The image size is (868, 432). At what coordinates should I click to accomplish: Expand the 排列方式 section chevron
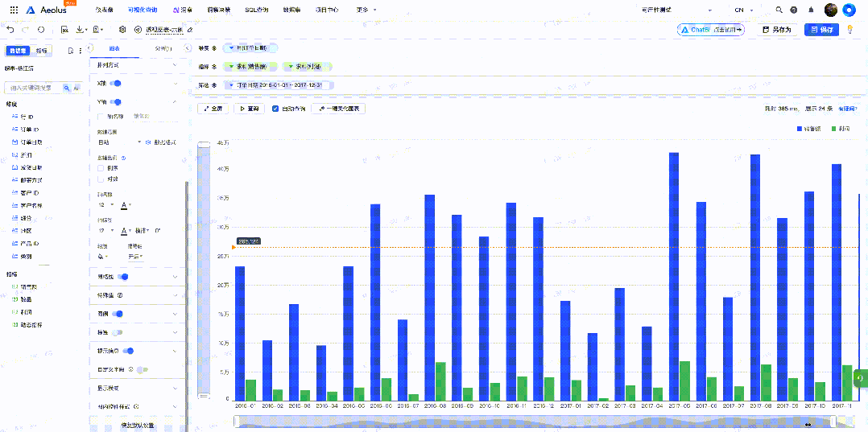click(x=176, y=64)
